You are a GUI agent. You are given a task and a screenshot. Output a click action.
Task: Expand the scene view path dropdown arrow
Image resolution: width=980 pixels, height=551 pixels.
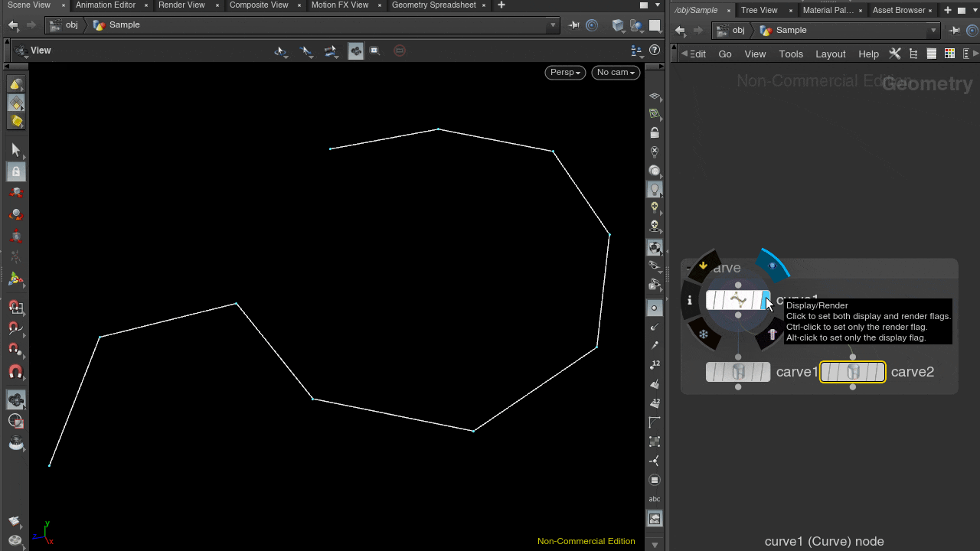pos(553,25)
